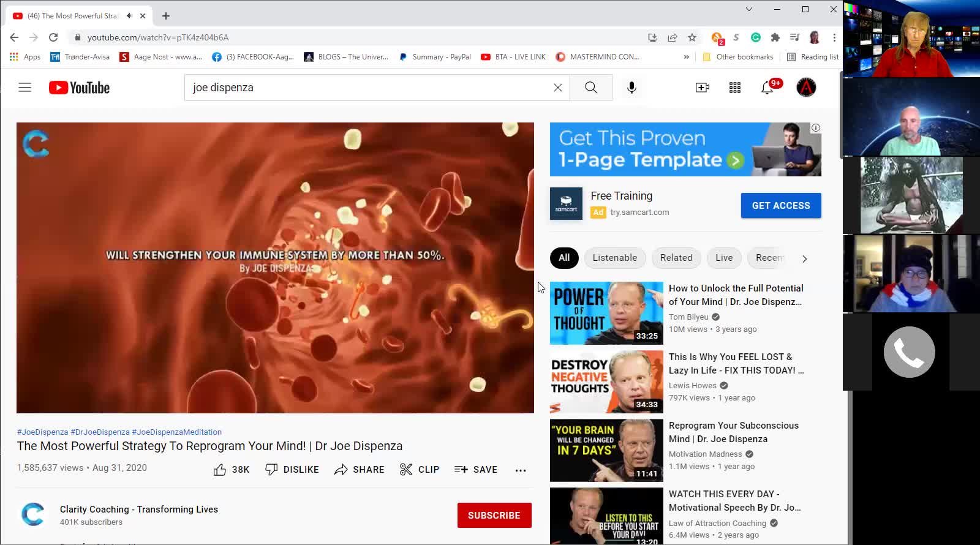Open Power of Thought video thumbnail

tap(606, 313)
